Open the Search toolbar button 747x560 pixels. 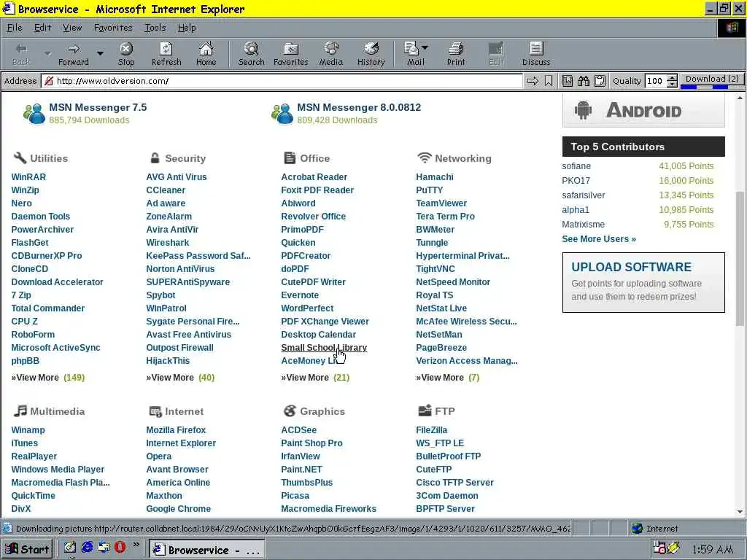251,54
